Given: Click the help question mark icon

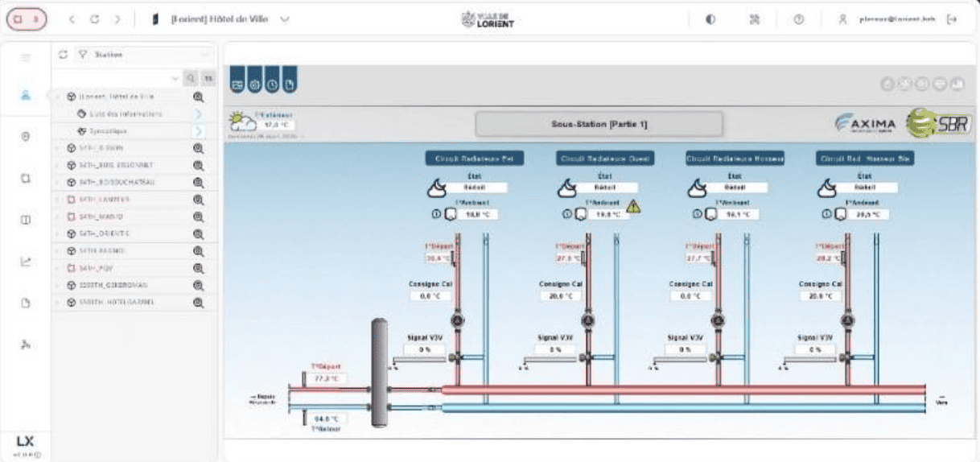Looking at the screenshot, I should 799,20.
